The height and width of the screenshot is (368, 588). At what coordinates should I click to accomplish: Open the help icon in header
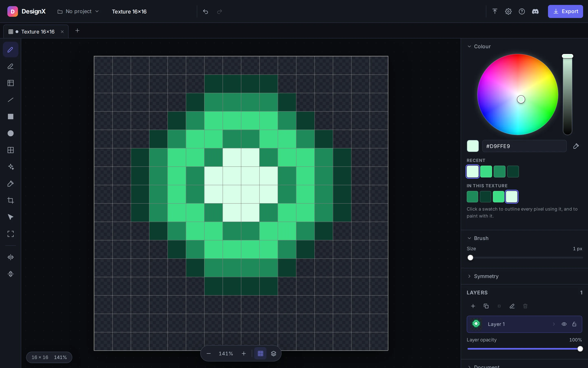click(522, 11)
